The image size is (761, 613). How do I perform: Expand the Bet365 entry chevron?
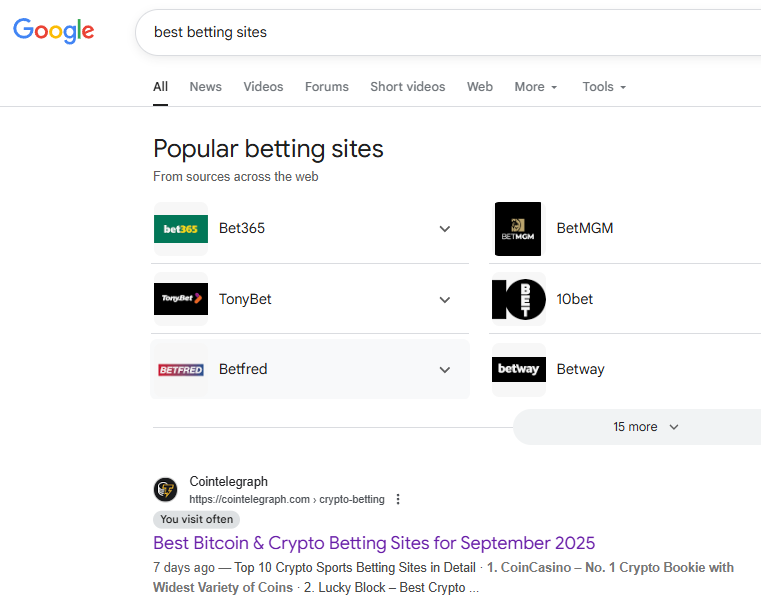click(445, 229)
